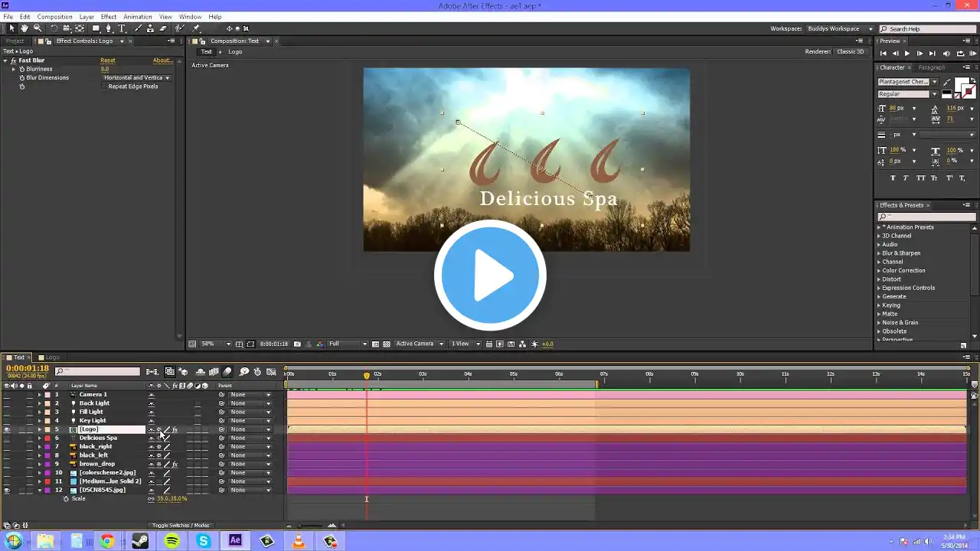Expand the Camera 1 layer properties
Viewport: 980px width, 551px height.
click(40, 395)
